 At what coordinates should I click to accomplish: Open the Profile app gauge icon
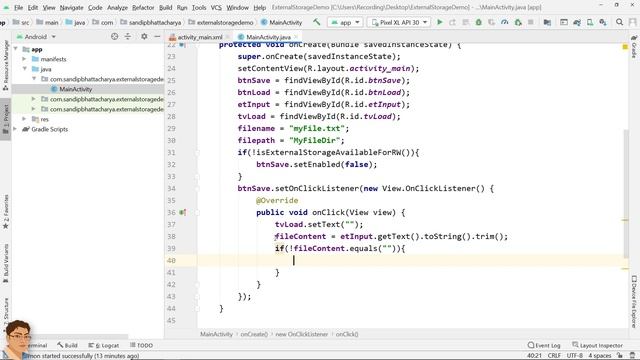pyautogui.click(x=504, y=22)
